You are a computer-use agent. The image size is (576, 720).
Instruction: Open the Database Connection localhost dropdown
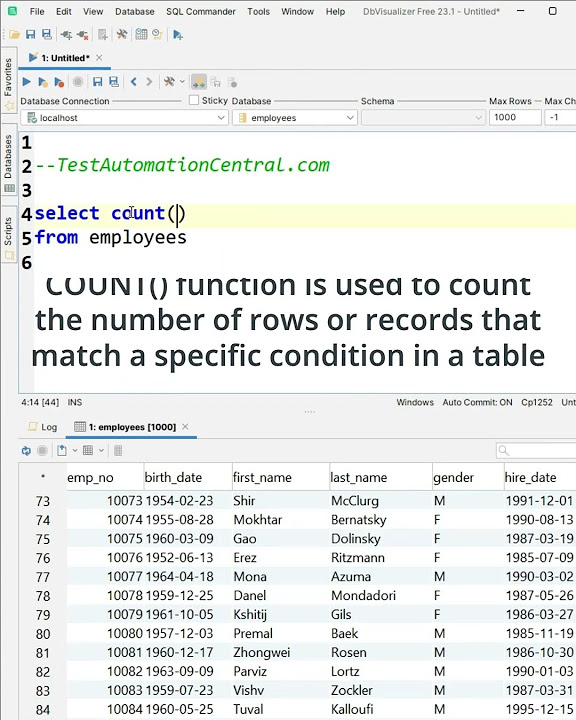click(124, 118)
